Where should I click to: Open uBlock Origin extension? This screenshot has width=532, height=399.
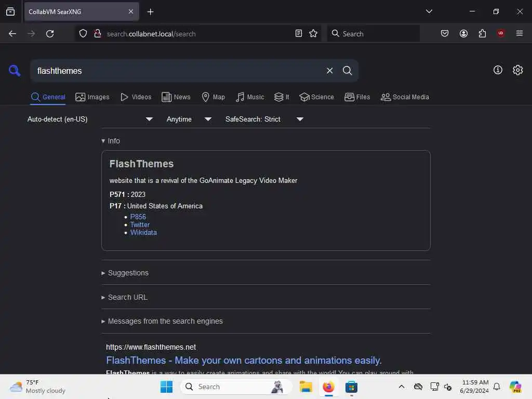501,33
